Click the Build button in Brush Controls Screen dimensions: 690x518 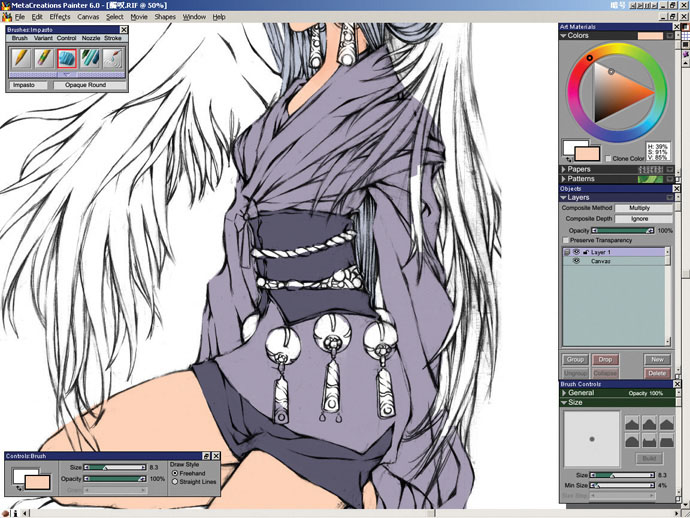(650, 459)
